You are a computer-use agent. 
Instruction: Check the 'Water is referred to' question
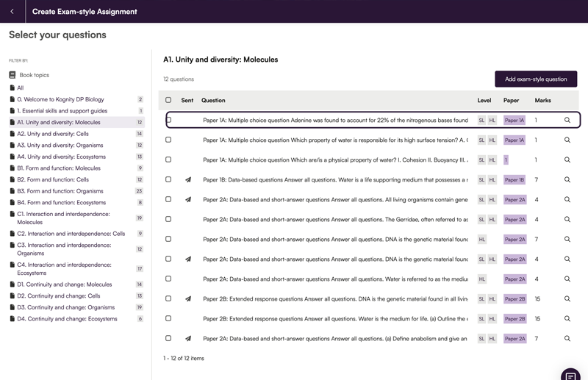pos(168,279)
